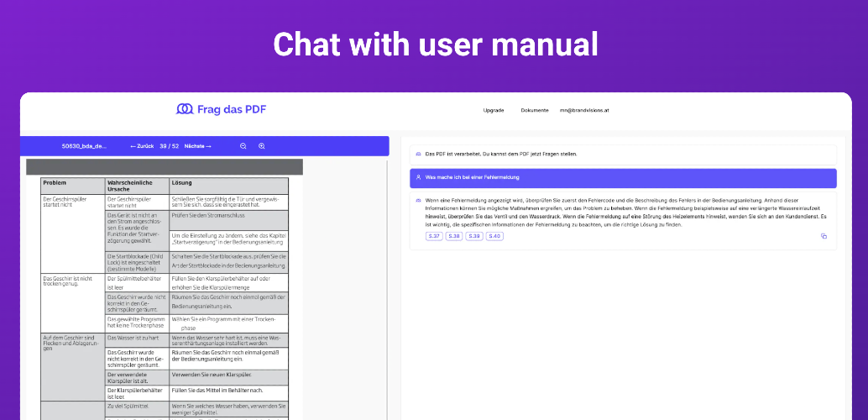Click the 'Wahrscheinliche Ursache' table header

point(138,186)
